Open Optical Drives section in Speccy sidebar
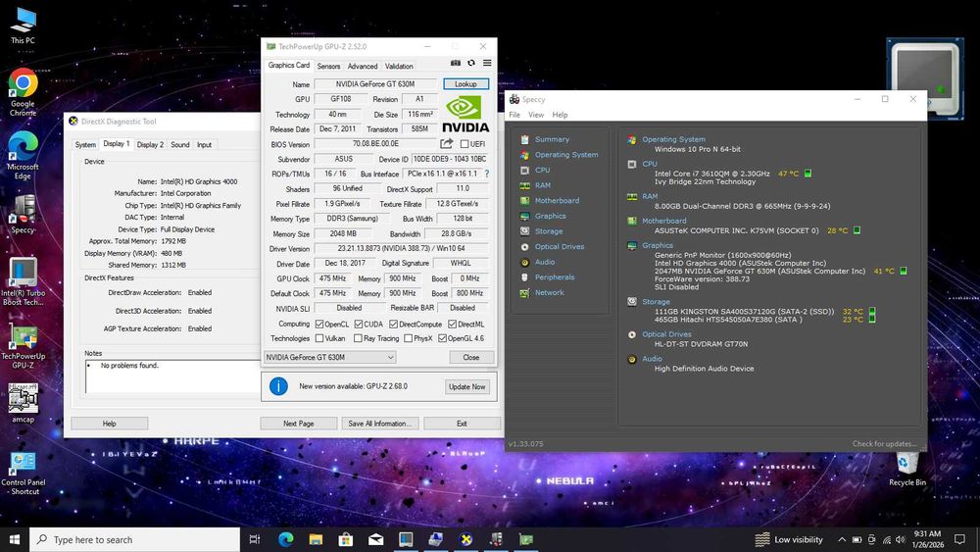The height and width of the screenshot is (552, 980). [x=560, y=246]
